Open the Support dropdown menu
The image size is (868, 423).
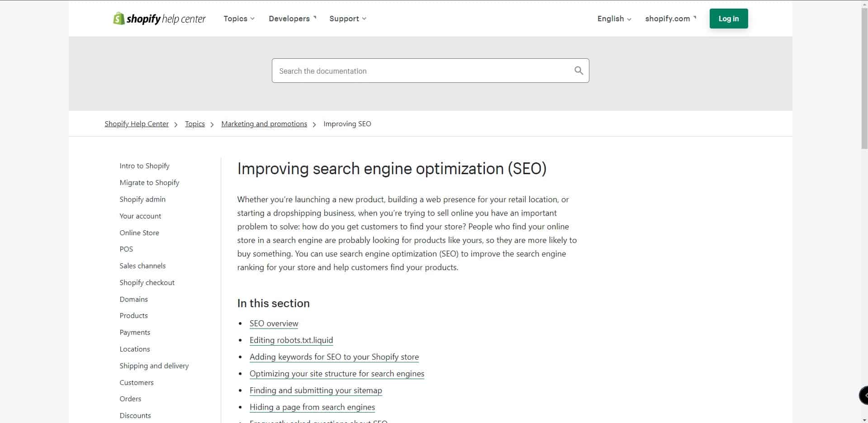[x=348, y=19]
